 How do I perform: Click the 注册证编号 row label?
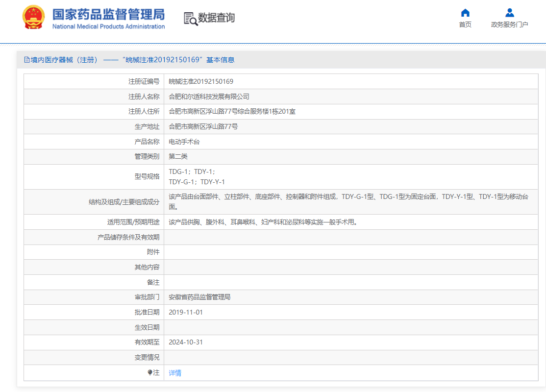(144, 81)
